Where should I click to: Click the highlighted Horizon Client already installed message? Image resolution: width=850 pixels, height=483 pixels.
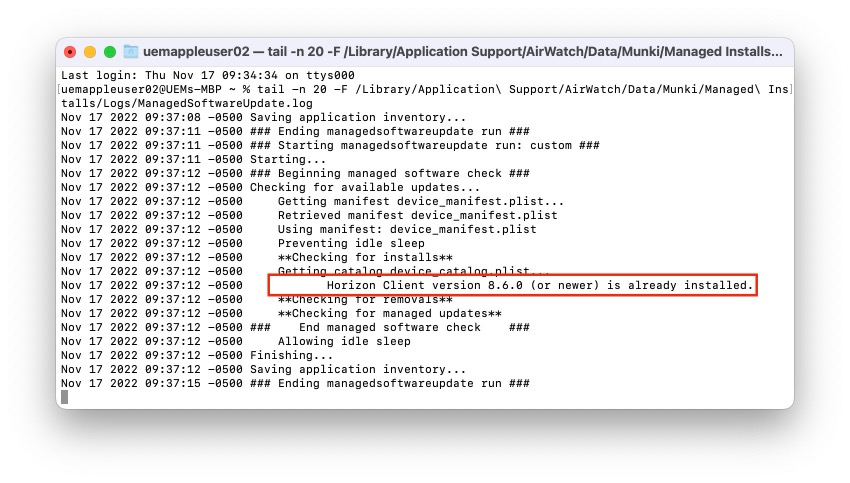tap(511, 285)
